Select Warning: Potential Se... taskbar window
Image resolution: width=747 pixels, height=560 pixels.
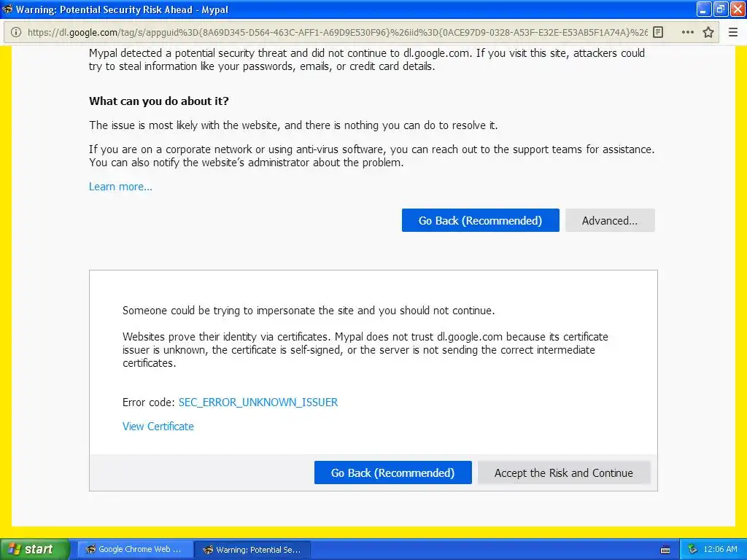[x=253, y=550]
